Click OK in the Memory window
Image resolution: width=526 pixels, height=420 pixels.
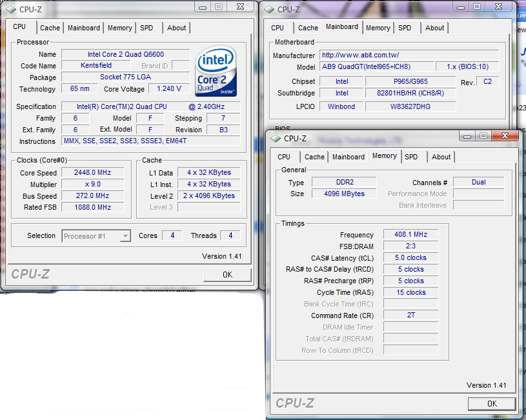492,404
